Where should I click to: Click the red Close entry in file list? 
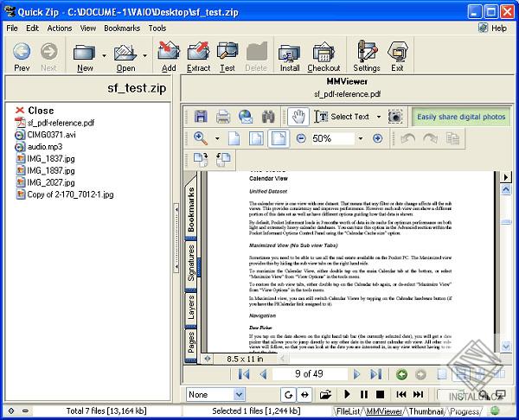[35, 110]
